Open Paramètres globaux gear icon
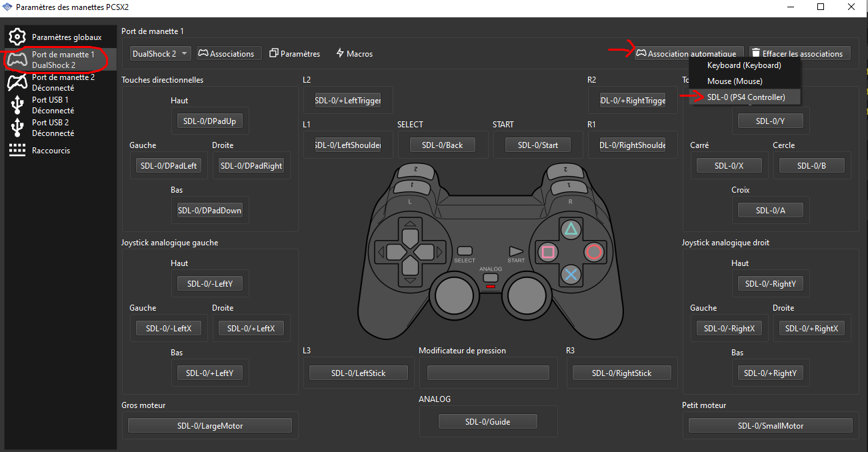The image size is (868, 452). coord(17,37)
